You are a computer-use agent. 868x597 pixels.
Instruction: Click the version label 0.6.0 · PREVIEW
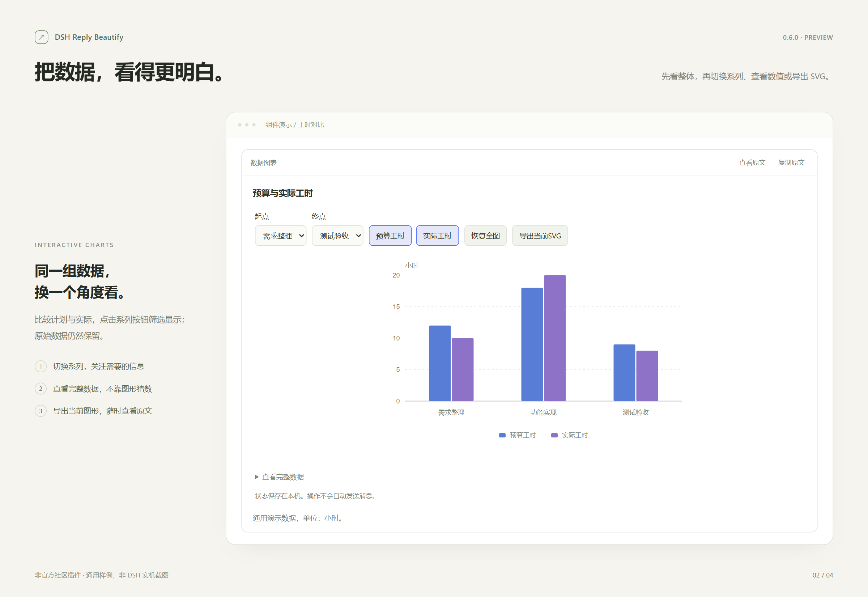[808, 37]
